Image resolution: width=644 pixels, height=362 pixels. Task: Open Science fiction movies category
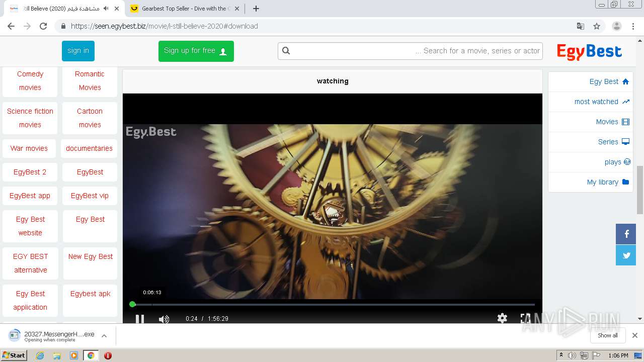[x=30, y=118]
